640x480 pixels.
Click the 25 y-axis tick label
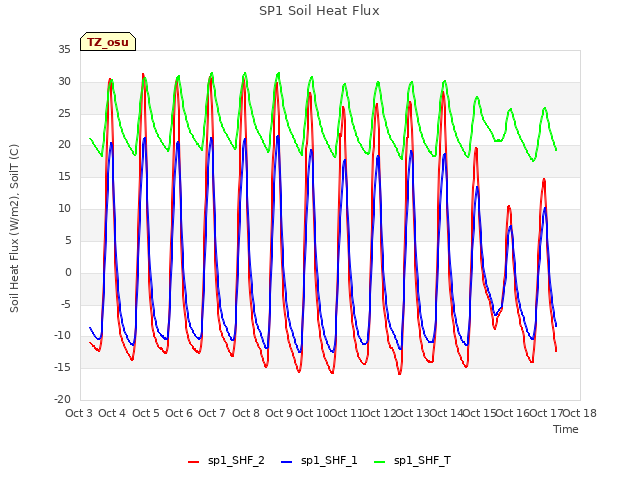(x=64, y=113)
